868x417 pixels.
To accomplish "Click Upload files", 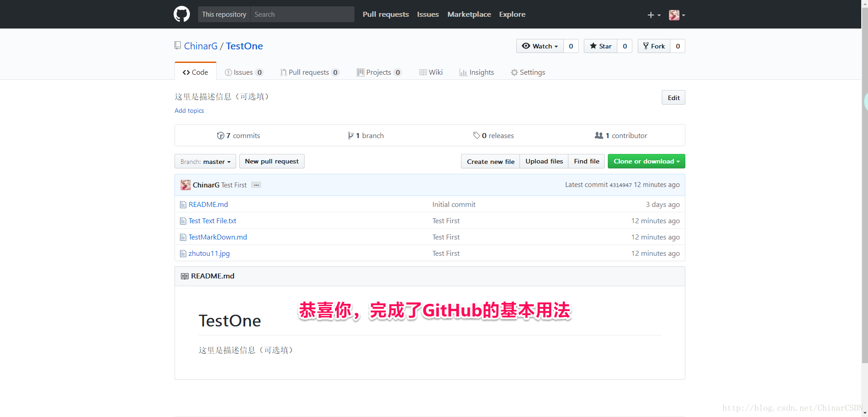I will click(544, 161).
